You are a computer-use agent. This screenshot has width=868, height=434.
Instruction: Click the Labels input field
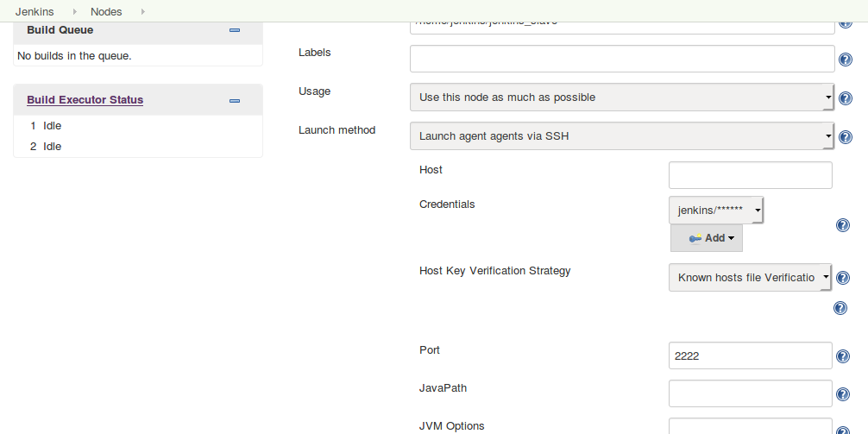coord(622,59)
